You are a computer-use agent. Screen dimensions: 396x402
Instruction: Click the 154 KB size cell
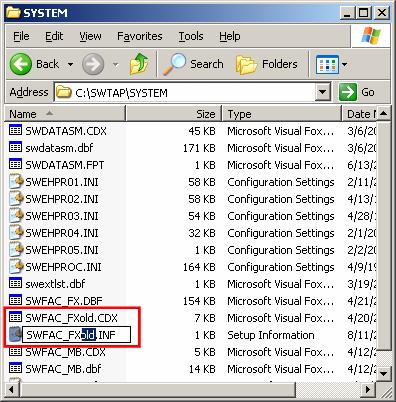199,301
